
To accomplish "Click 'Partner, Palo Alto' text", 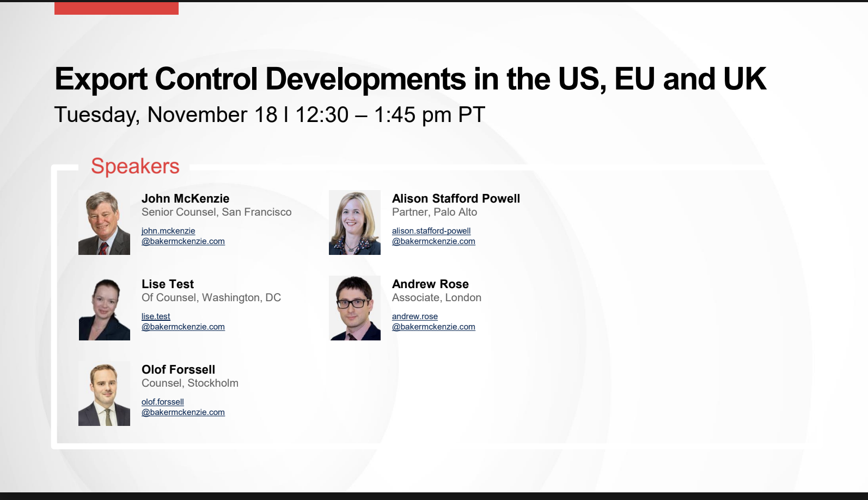I will point(435,212).
